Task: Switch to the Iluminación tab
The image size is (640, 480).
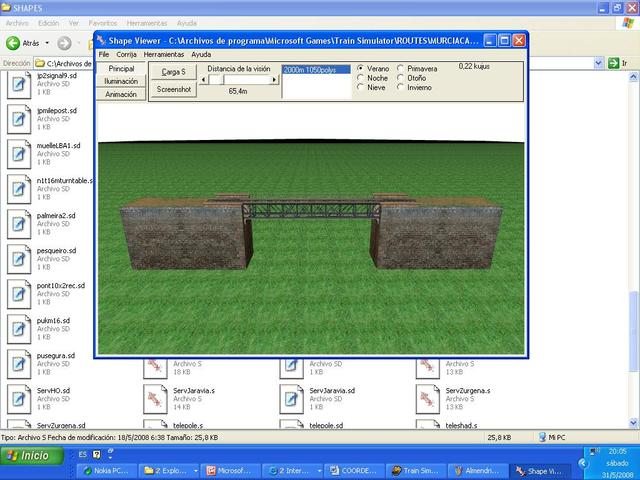Action: click(x=121, y=81)
